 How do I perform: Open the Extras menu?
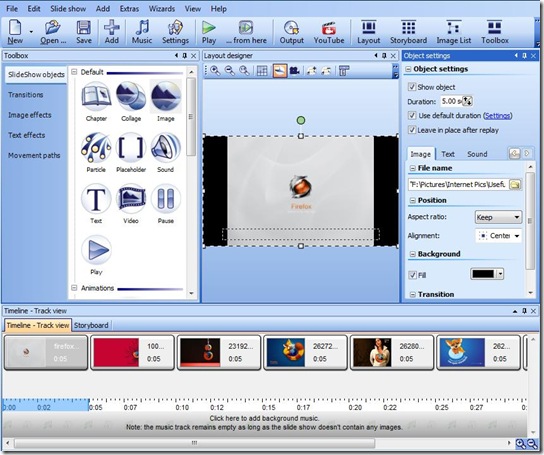pos(129,8)
